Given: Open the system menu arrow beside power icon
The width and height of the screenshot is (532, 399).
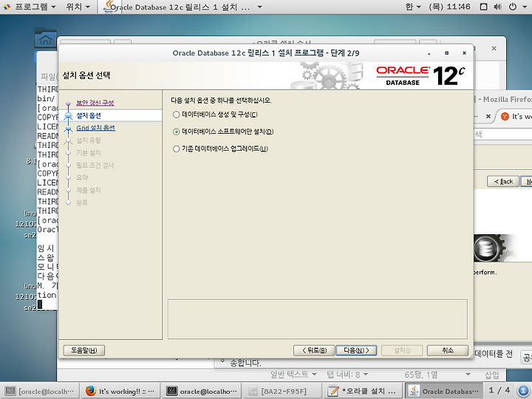Looking at the screenshot, I should [523, 7].
